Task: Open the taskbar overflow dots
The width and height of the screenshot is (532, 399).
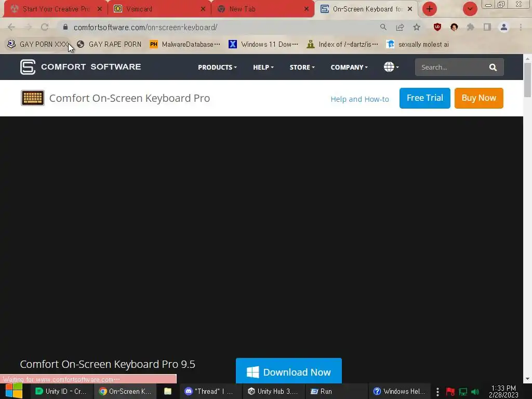Action: pyautogui.click(x=437, y=392)
